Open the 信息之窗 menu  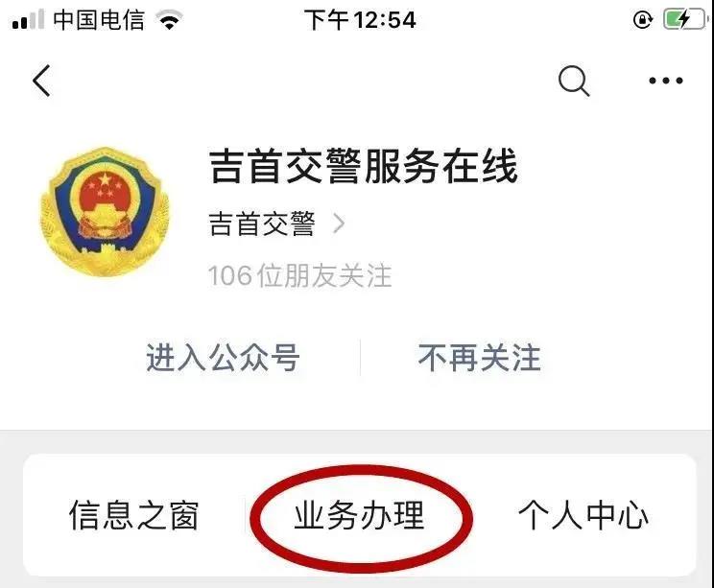pyautogui.click(x=134, y=515)
